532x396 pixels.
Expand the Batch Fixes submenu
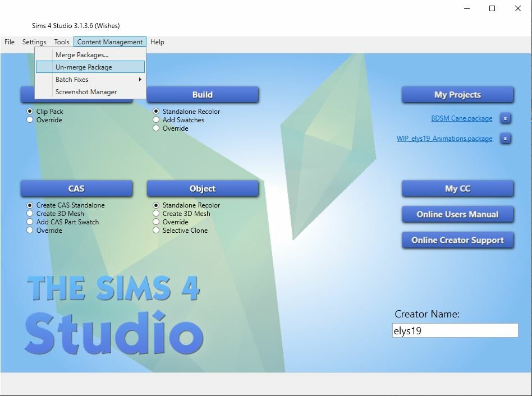coord(90,79)
